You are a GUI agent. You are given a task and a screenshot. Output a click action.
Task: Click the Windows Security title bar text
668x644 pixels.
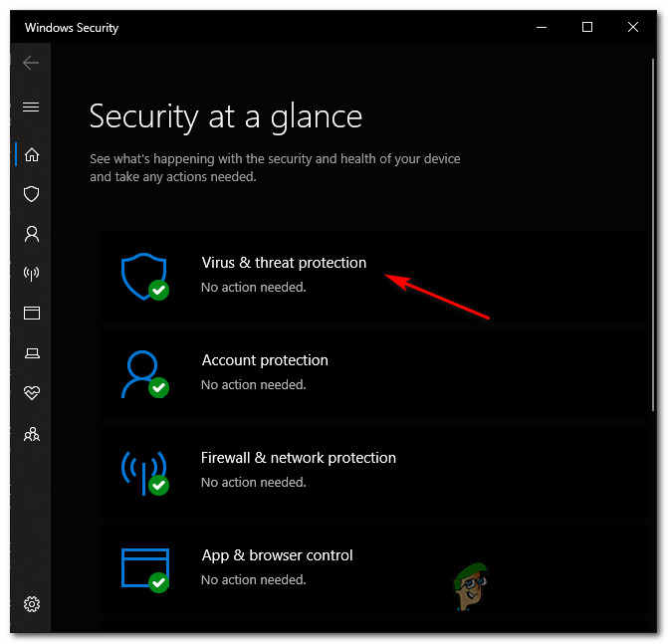72,28
